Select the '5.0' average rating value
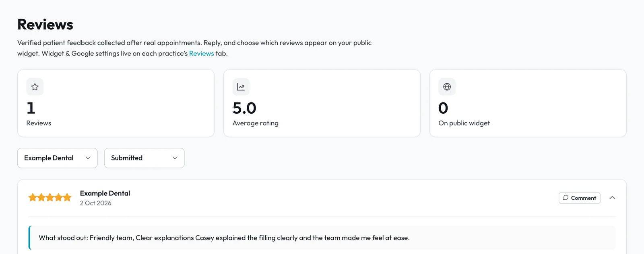 (244, 108)
